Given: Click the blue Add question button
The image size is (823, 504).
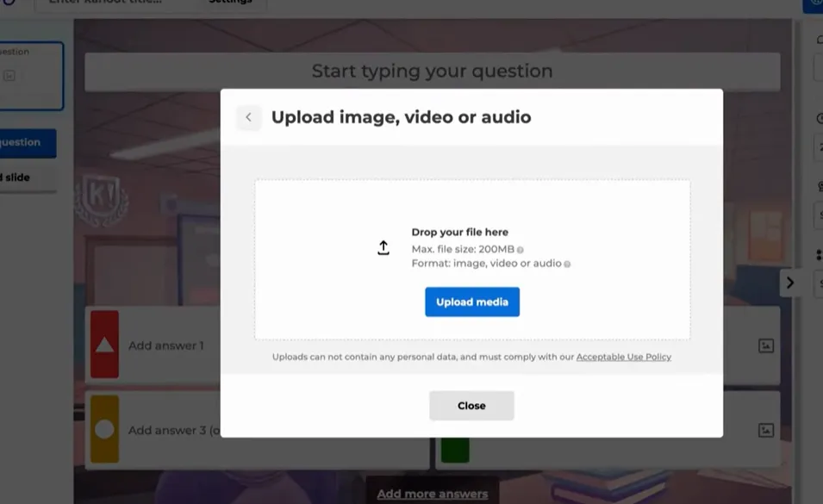Looking at the screenshot, I should pos(26,143).
